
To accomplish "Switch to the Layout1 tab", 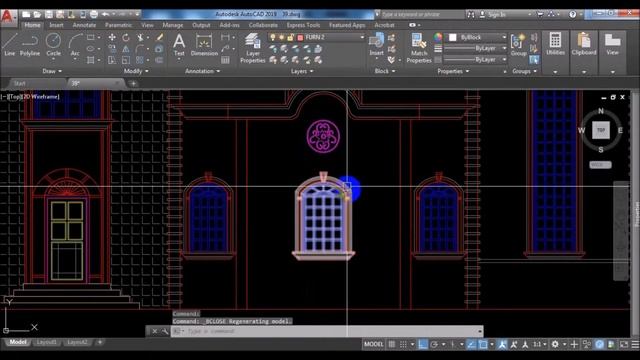I will coord(47,342).
